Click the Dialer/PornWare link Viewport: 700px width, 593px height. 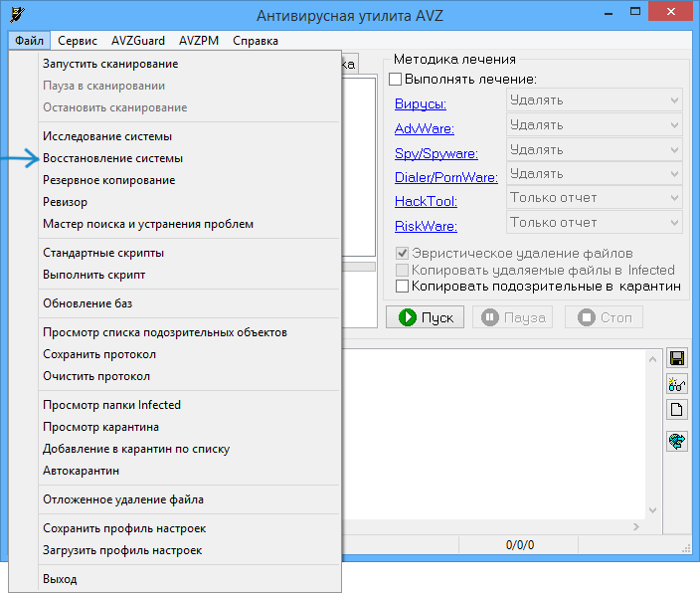445,177
